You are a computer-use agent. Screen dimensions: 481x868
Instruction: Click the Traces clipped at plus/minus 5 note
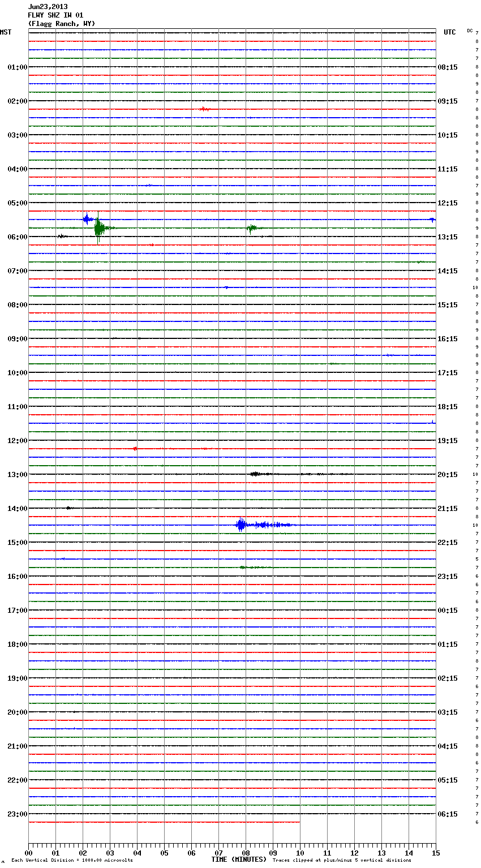click(x=342, y=860)
